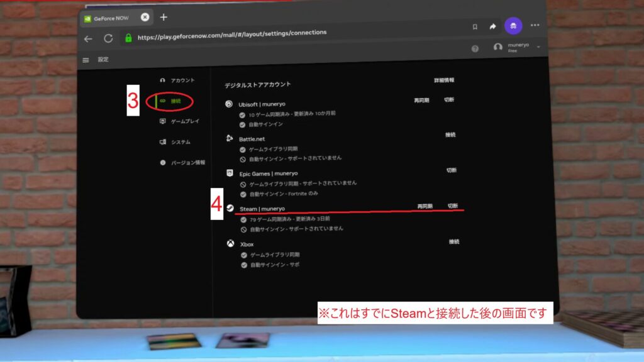Click the Epic Games logo icon
The height and width of the screenshot is (362, 644).
point(230,173)
